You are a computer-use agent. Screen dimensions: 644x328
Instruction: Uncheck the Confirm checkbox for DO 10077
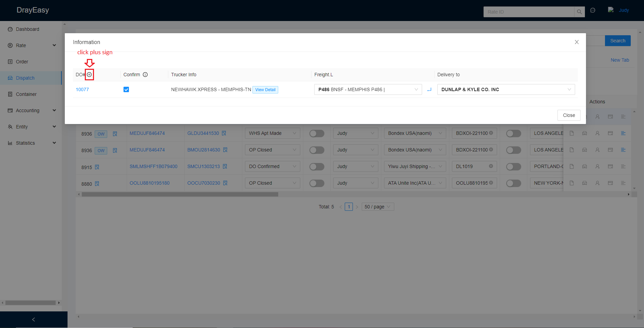126,89
